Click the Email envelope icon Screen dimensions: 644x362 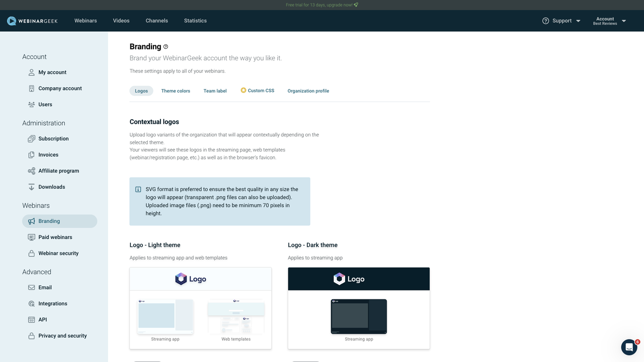[31, 287]
